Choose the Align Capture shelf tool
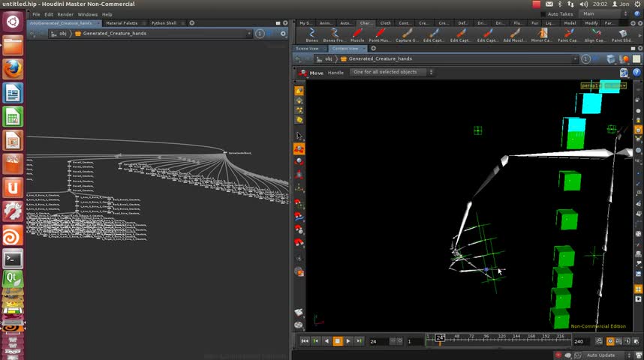This screenshot has width=644, height=360. click(x=594, y=34)
